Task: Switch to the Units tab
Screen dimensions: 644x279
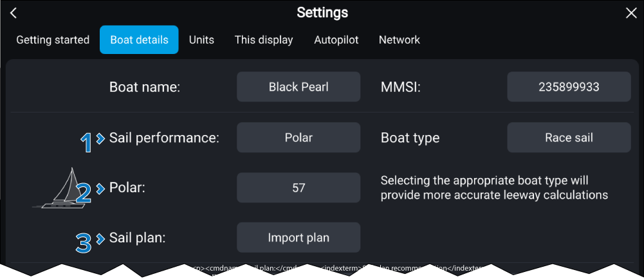Action: click(x=201, y=40)
